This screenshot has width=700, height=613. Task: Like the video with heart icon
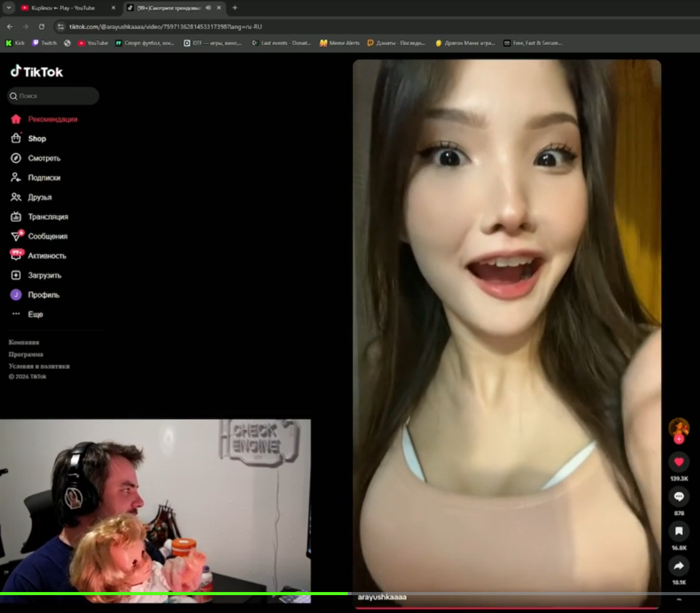pyautogui.click(x=678, y=461)
